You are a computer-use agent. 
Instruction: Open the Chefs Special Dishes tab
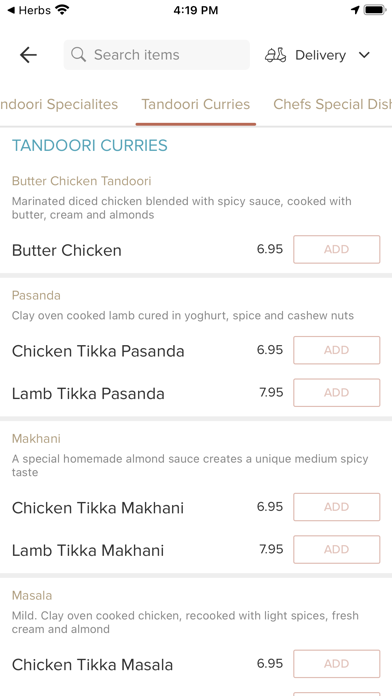(333, 104)
